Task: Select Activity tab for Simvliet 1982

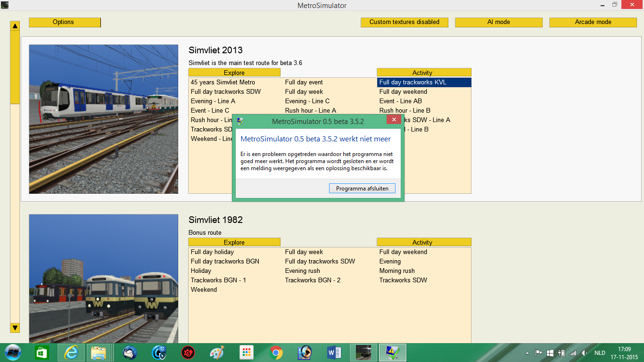Action: pyautogui.click(x=424, y=242)
